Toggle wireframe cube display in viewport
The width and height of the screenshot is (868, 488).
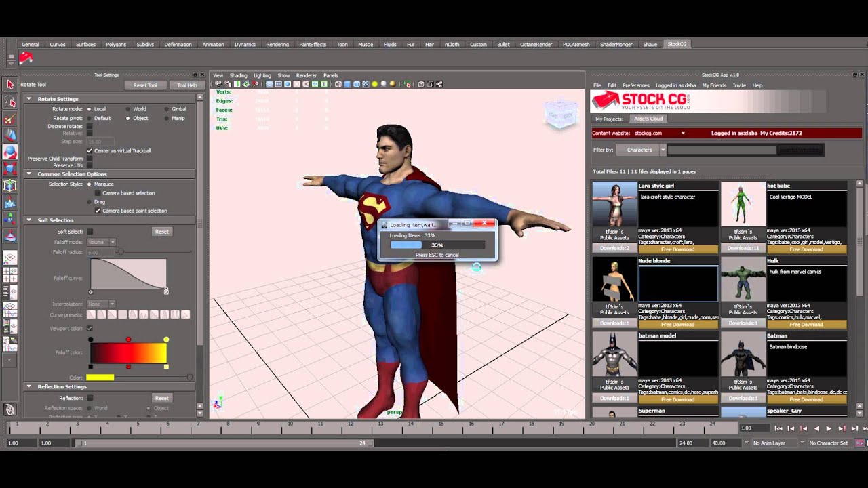pos(338,84)
